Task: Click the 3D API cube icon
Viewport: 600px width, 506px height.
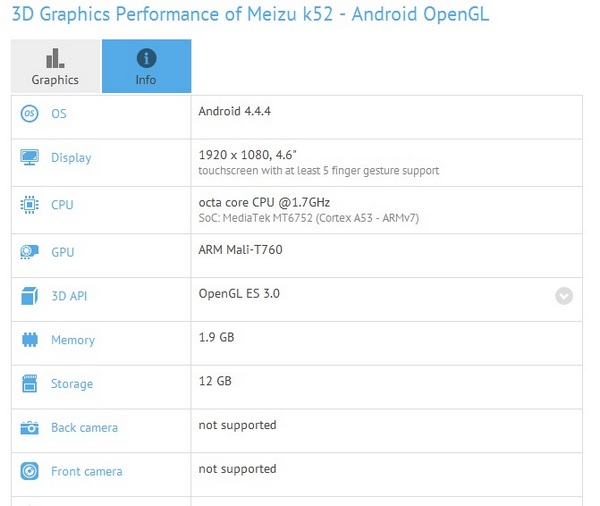Action: tap(29, 297)
